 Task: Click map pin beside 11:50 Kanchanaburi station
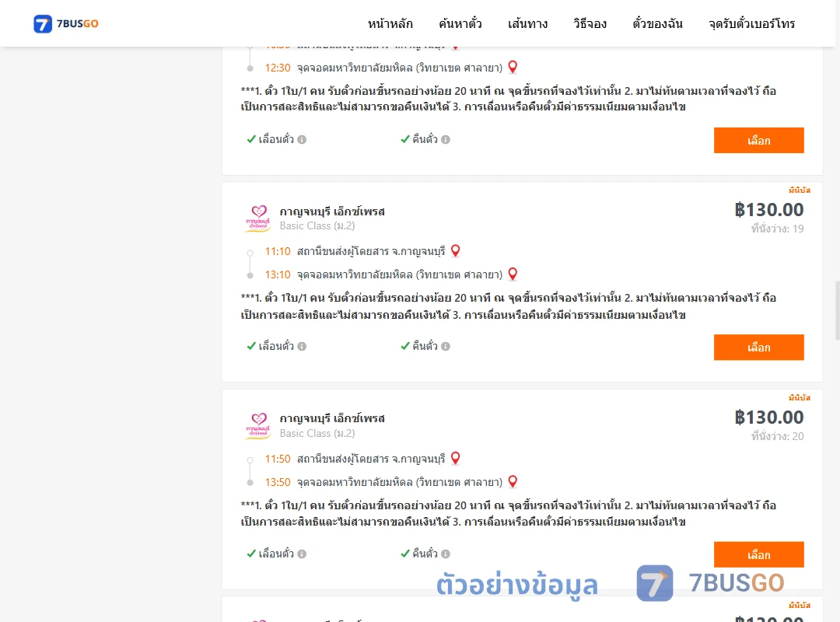455,458
